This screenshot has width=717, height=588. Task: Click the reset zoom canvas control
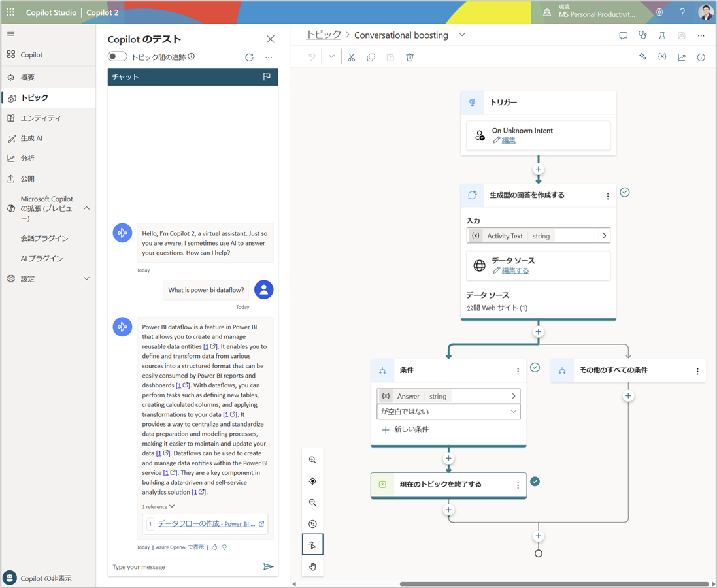[x=313, y=524]
